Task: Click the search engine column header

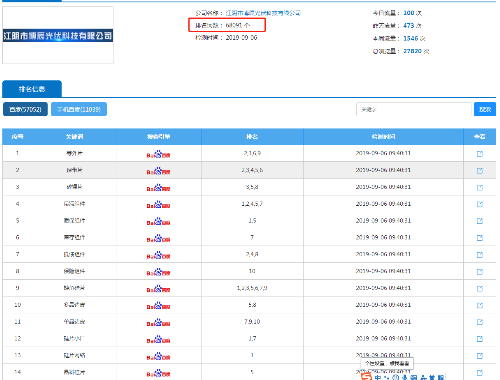Action: click(x=159, y=137)
